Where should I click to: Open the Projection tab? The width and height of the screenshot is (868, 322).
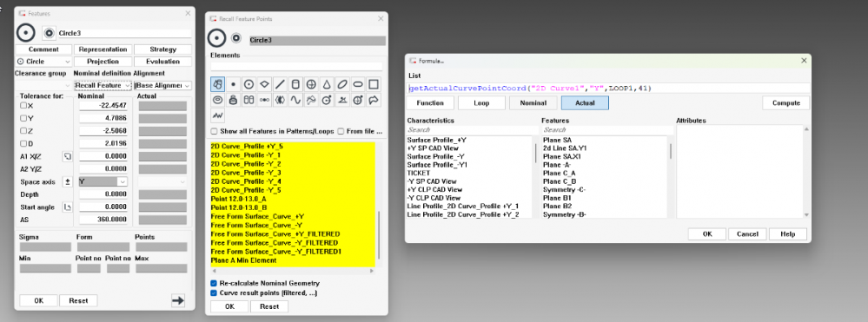[103, 62]
